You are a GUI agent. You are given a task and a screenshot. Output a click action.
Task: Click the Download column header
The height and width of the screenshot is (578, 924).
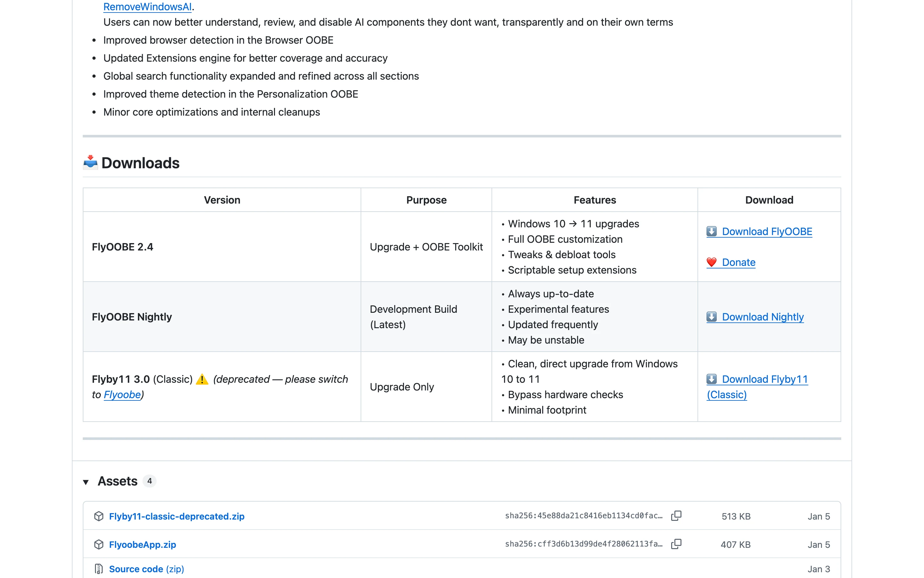tap(769, 200)
